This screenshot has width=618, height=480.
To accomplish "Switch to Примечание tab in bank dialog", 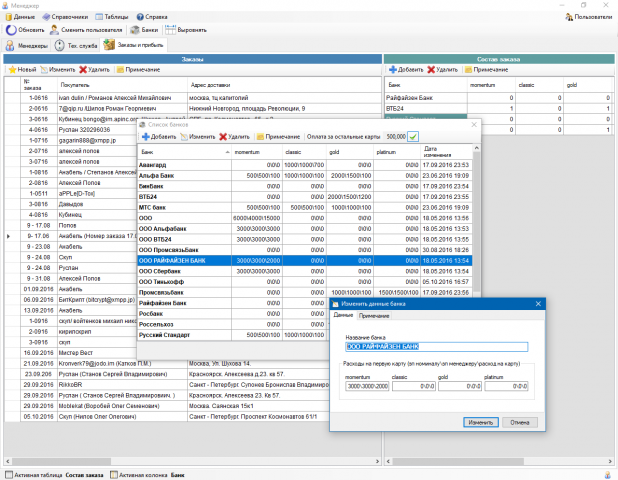I will pos(374,316).
